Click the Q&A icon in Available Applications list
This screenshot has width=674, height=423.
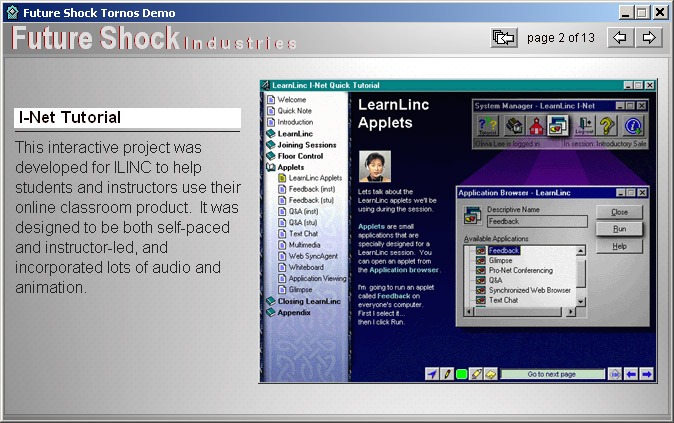click(x=481, y=280)
